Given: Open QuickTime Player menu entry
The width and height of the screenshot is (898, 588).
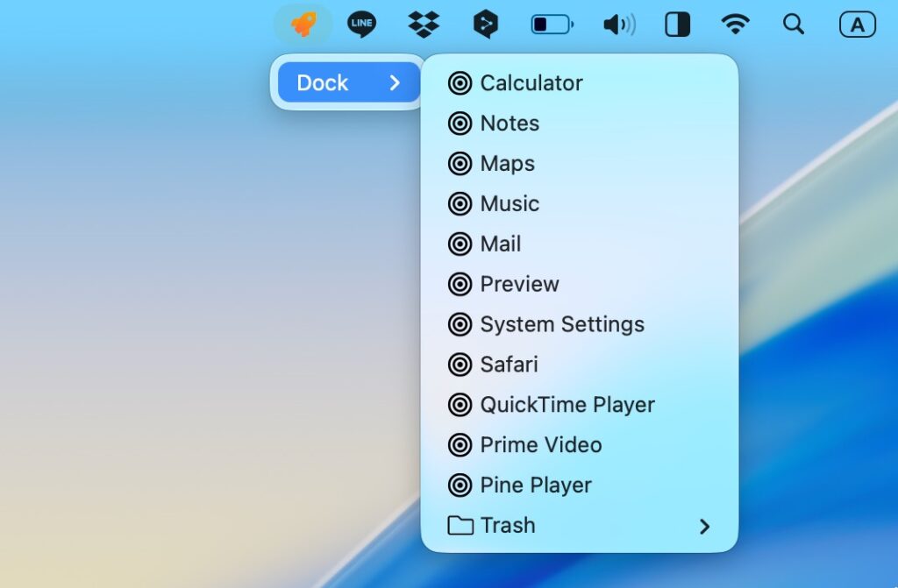Looking at the screenshot, I should tap(567, 405).
